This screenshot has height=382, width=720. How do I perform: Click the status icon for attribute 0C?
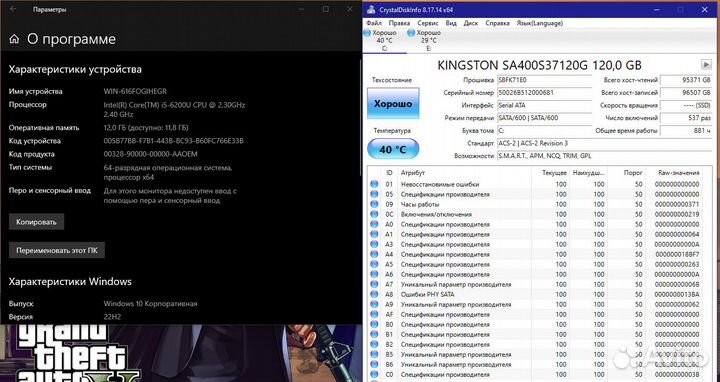[x=374, y=214]
